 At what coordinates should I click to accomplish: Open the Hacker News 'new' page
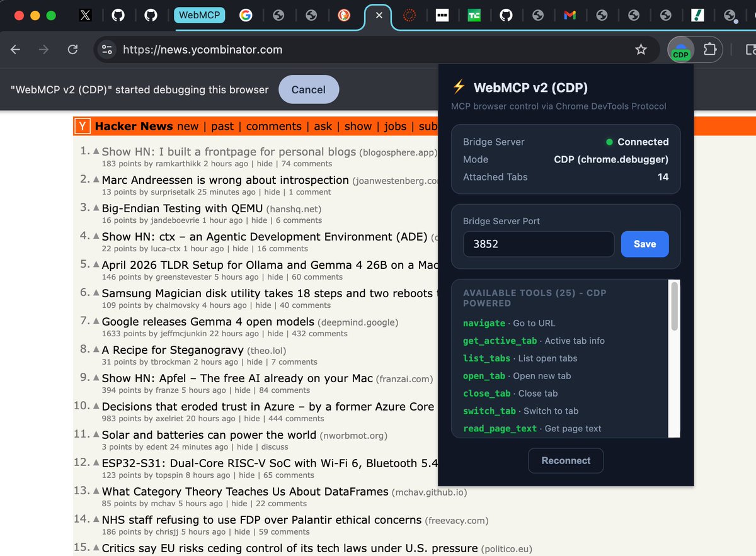(x=188, y=127)
